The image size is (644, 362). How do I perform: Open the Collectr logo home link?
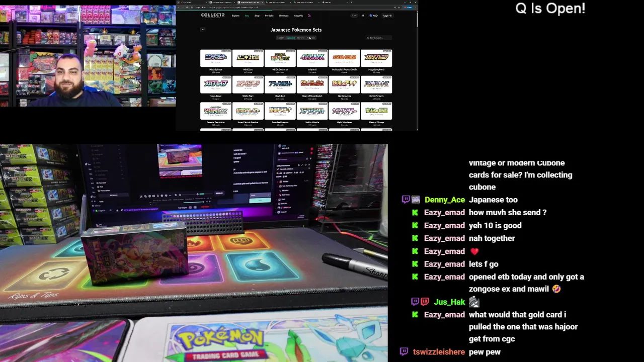[x=213, y=16]
